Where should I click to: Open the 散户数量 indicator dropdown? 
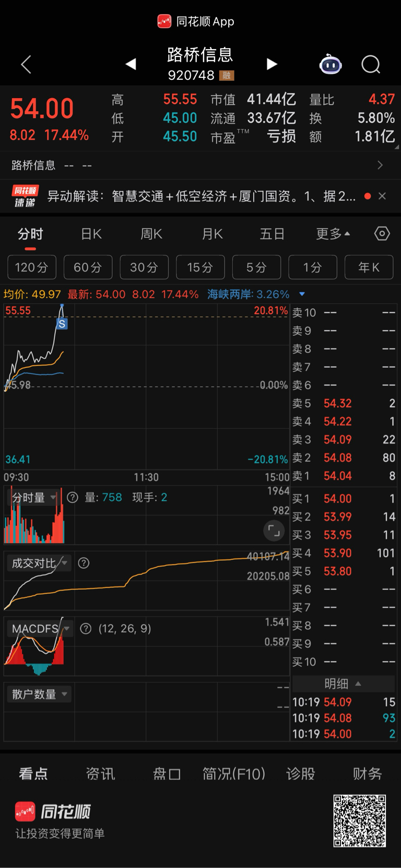pyautogui.click(x=65, y=694)
